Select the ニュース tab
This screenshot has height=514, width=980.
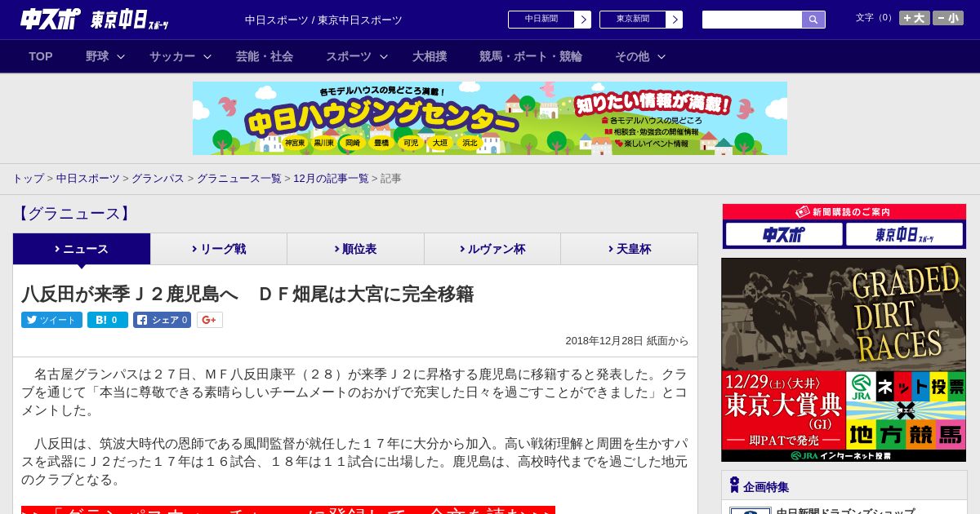pos(82,249)
